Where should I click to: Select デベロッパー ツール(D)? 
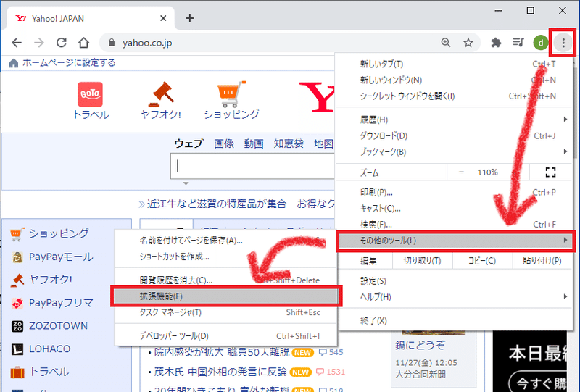(x=225, y=335)
